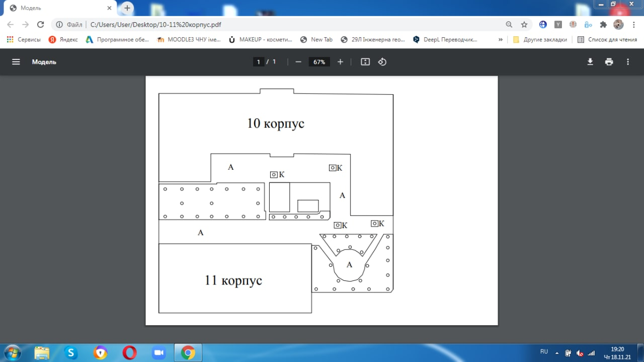Open File Explorer from the taskbar
Viewport: 644px width, 362px height.
[x=42, y=352]
